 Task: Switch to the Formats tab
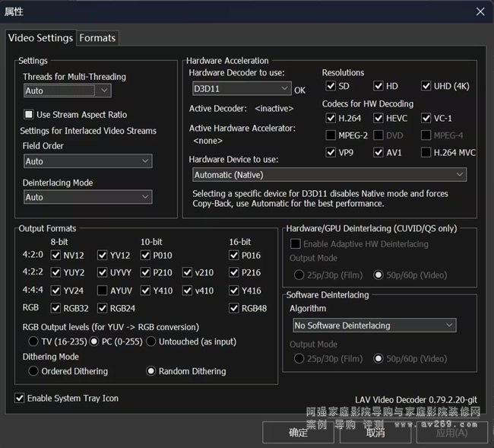[97, 37]
